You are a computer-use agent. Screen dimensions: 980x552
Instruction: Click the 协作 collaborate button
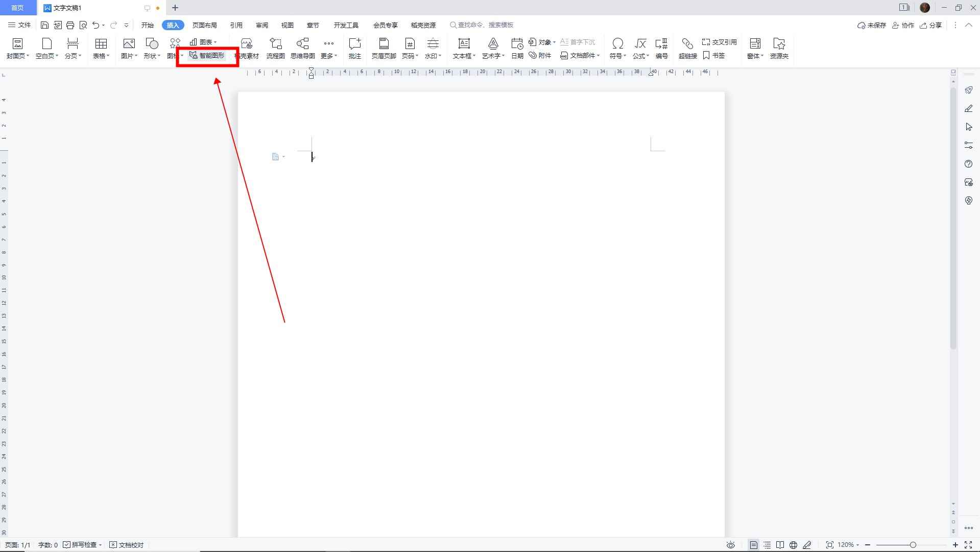(903, 25)
